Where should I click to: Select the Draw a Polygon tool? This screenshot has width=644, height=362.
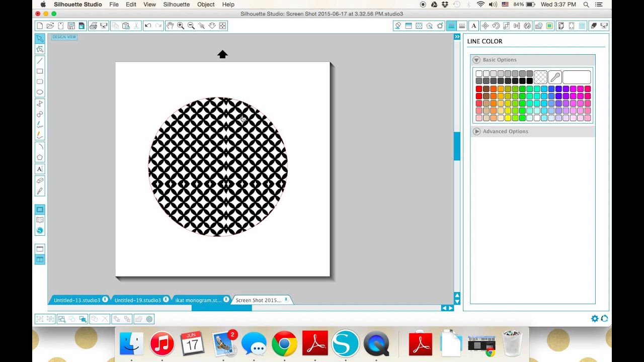point(40,104)
